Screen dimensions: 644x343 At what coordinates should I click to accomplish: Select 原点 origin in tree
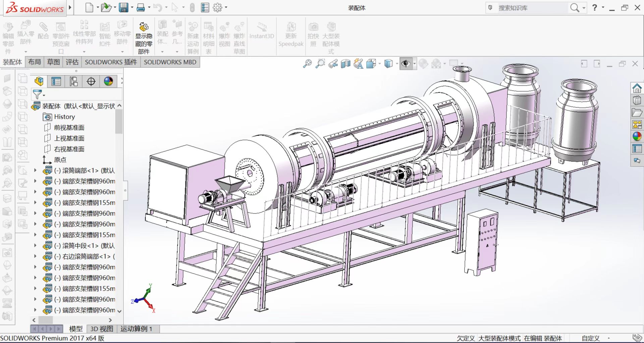(x=60, y=160)
